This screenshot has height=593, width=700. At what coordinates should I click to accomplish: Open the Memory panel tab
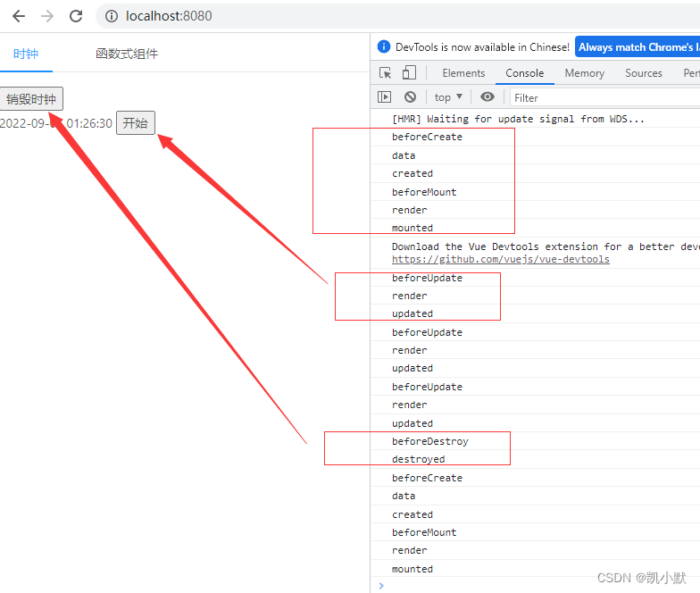coord(584,73)
